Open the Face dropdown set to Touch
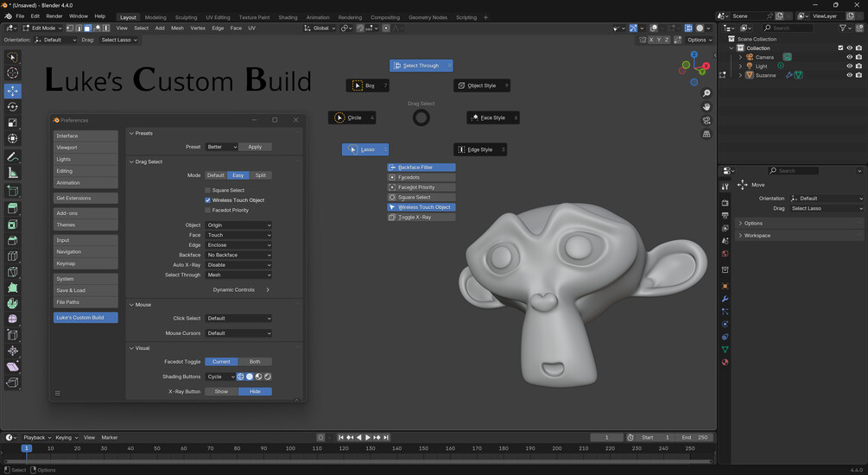The image size is (868, 475). pos(238,235)
